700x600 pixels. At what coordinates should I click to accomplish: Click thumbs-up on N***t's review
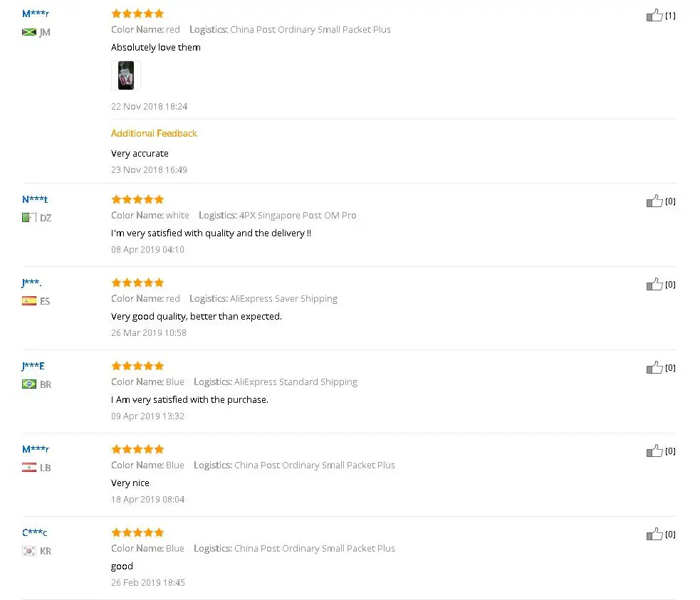pyautogui.click(x=654, y=201)
